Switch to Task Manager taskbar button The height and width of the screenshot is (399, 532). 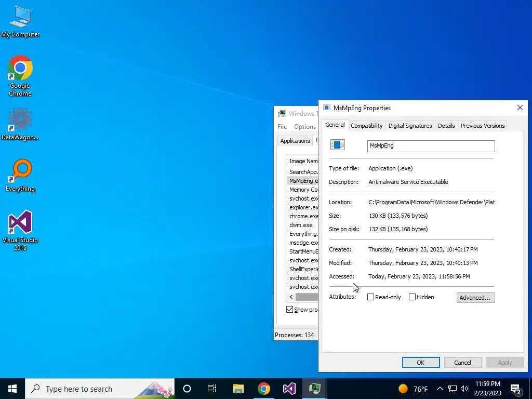(x=315, y=389)
